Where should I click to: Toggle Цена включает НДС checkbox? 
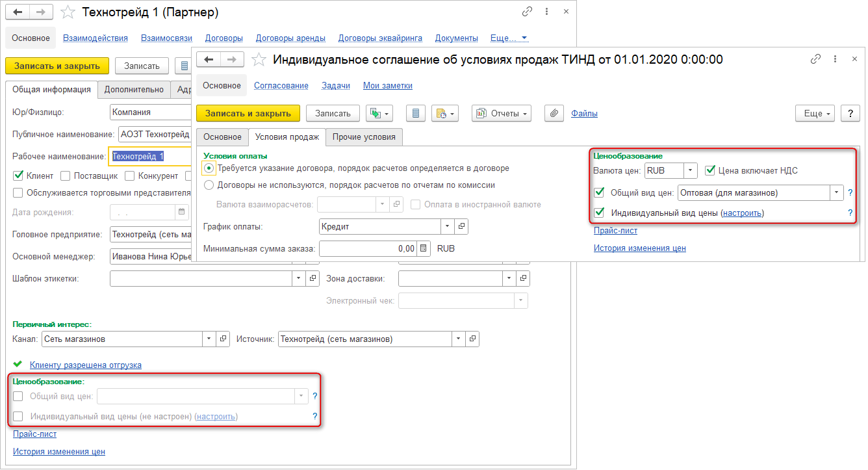710,171
